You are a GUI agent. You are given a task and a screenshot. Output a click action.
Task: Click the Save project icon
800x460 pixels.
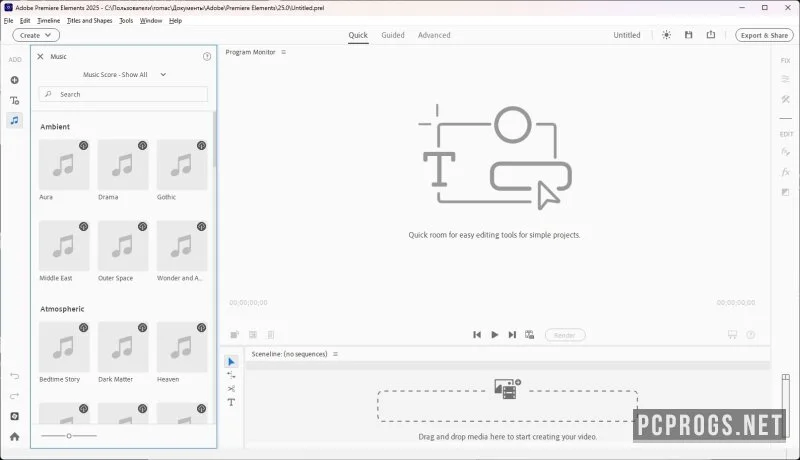point(688,35)
